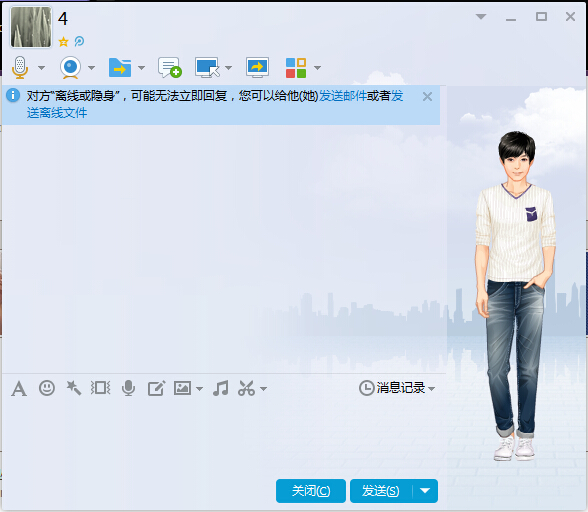Click the voice message microphone icon
The height and width of the screenshot is (512, 588).
pos(128,388)
